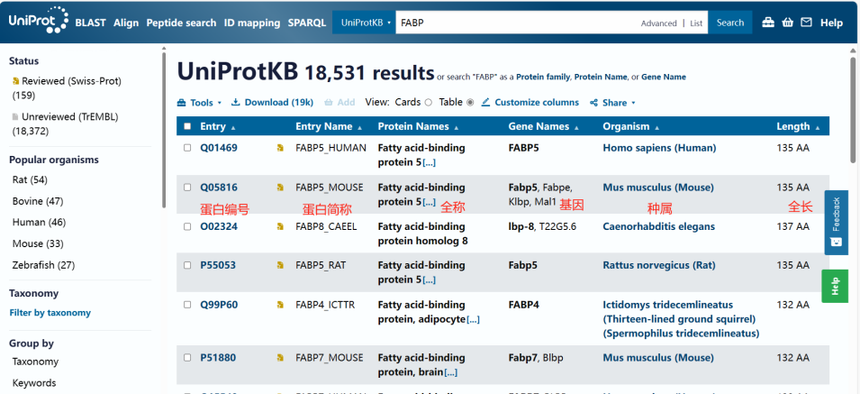860x394 pixels.
Task: Check the Q01469 row checkbox
Action: tap(188, 148)
